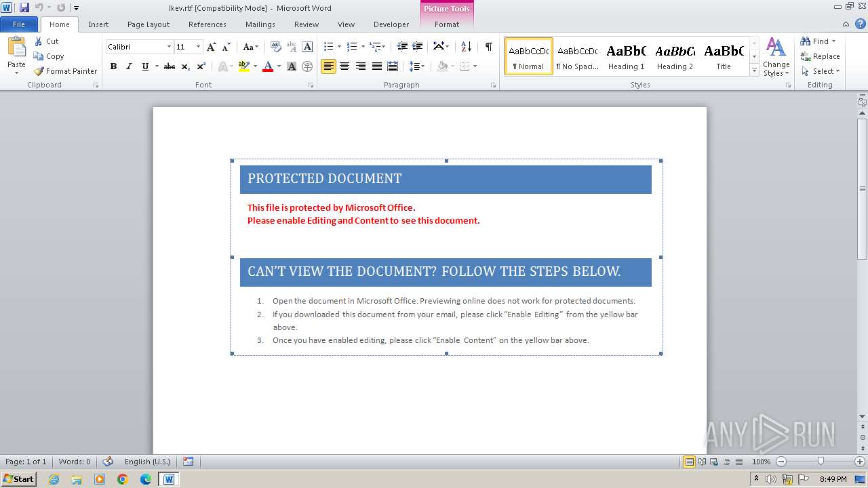Shrink font size with the small A icon
868x488 pixels.
tap(226, 47)
